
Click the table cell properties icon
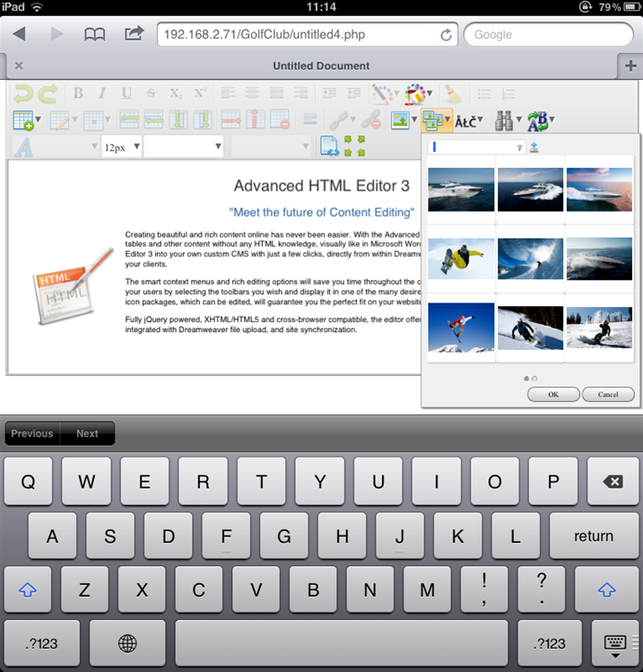[x=93, y=120]
